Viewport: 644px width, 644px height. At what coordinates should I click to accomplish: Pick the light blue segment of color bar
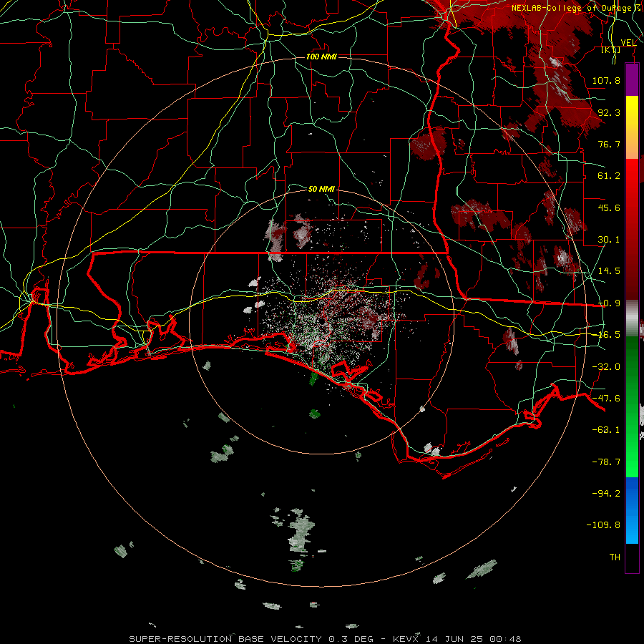coord(632,530)
